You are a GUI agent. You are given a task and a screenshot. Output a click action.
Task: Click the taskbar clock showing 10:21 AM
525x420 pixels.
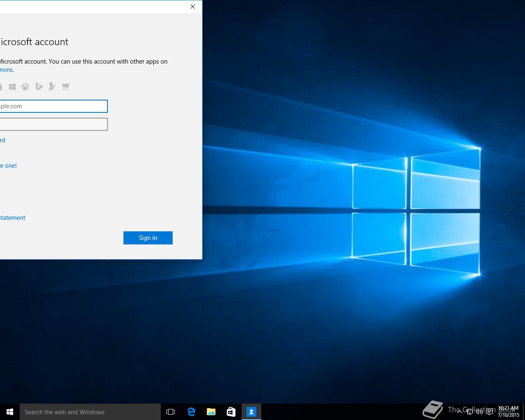509,411
